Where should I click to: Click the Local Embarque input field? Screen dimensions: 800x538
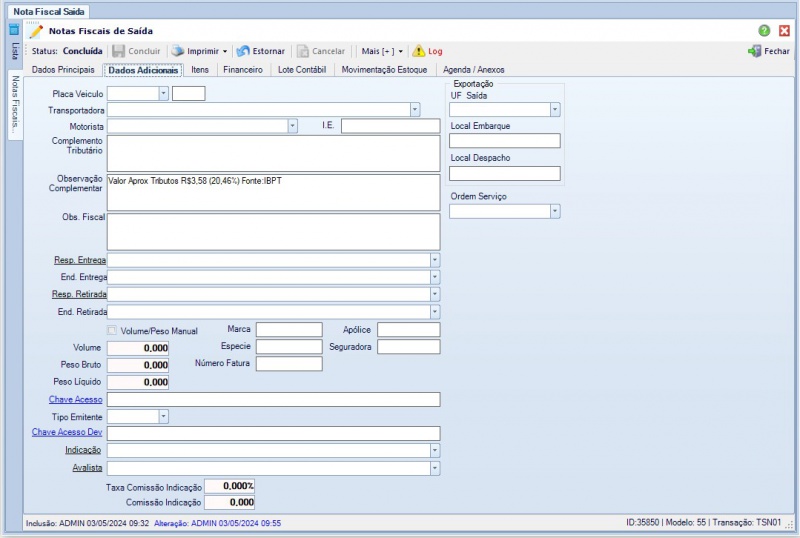tap(504, 141)
